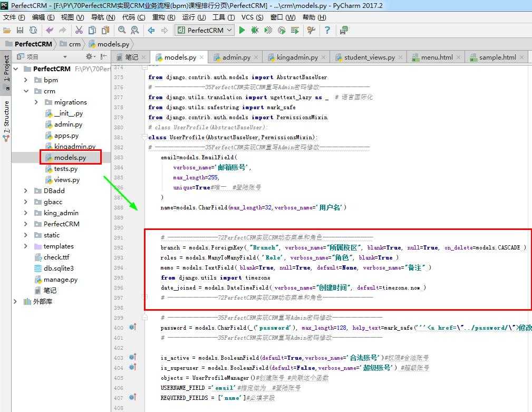Click the concurrency diagram run icon

[x=295, y=31]
